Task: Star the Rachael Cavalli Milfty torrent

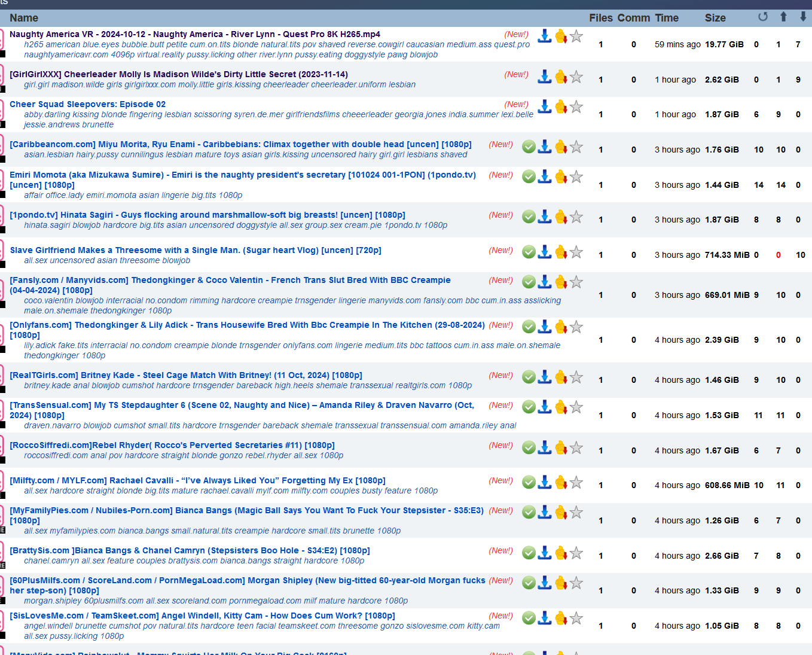Action: (x=576, y=482)
